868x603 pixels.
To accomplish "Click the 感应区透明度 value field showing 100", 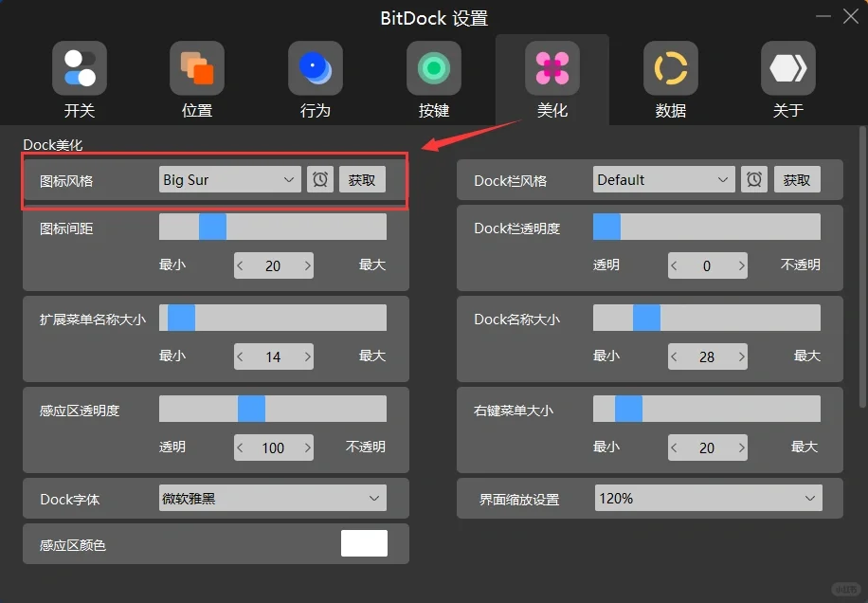I will tap(274, 448).
